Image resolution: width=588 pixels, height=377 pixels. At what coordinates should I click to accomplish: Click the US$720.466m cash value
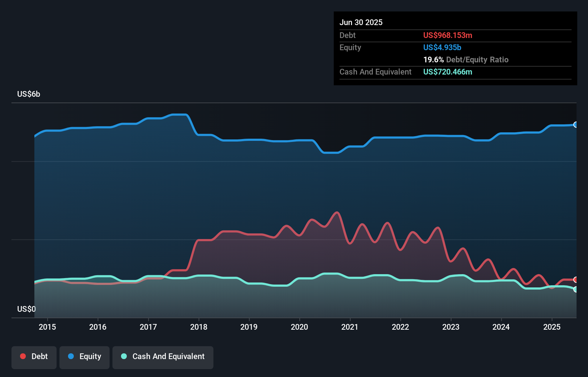tap(448, 72)
